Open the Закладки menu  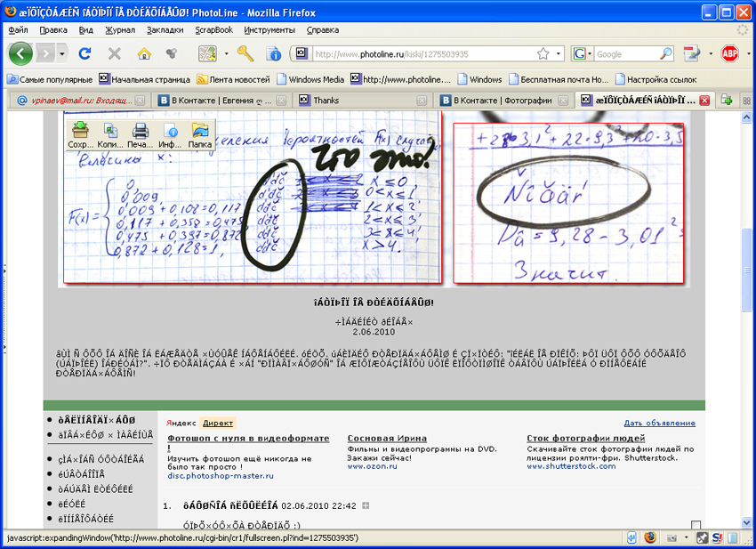pos(165,30)
